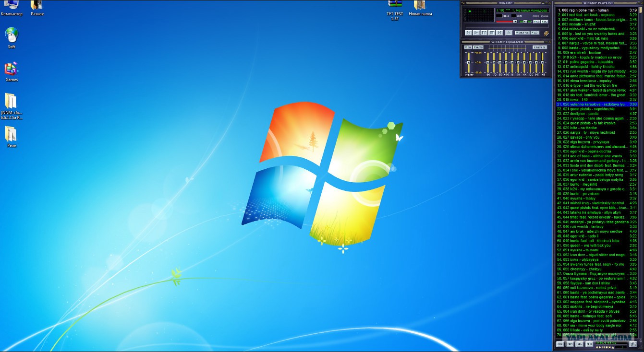644x352 pixels.
Task: Click the Eject open-file button in Winamp
Action: [509, 33]
